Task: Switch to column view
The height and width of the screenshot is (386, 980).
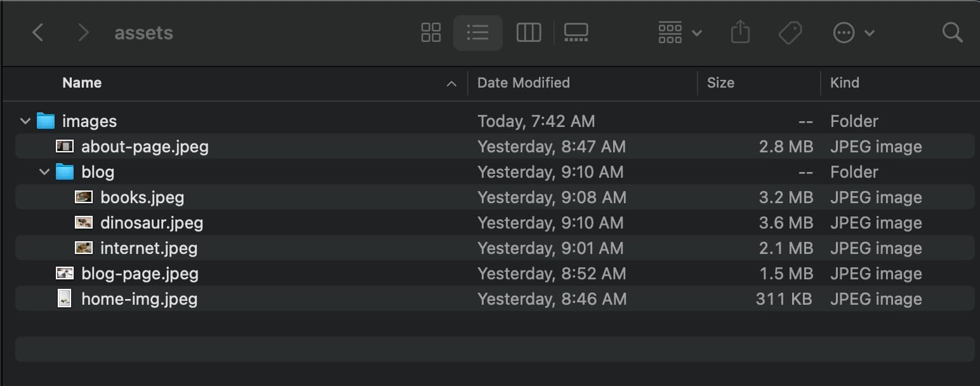Action: coord(528,33)
